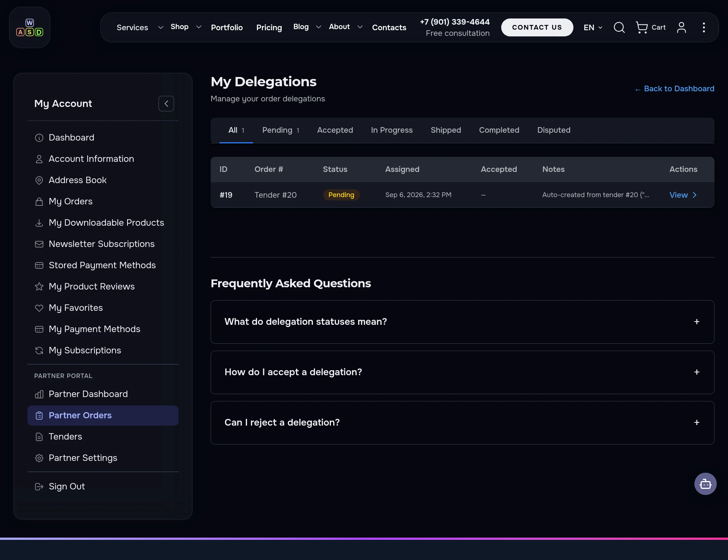Image resolution: width=728 pixels, height=560 pixels.
Task: Click the WASD logo icon
Action: click(x=30, y=28)
